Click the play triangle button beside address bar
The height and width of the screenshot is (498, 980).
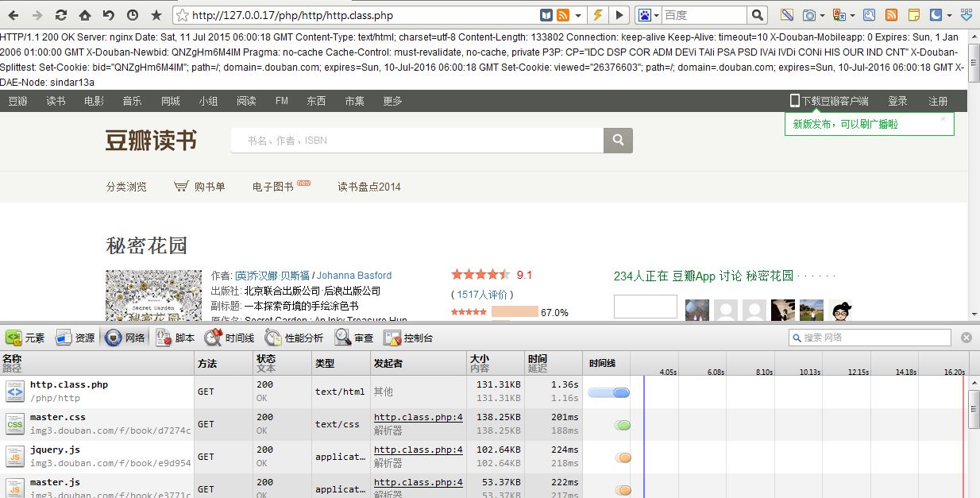pyautogui.click(x=619, y=15)
